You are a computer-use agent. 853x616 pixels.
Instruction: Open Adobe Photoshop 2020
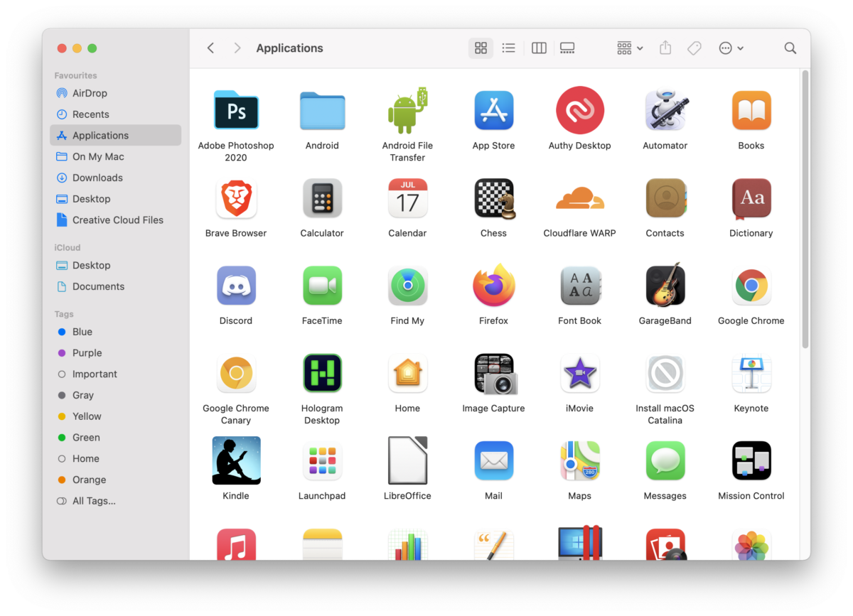coord(236,110)
